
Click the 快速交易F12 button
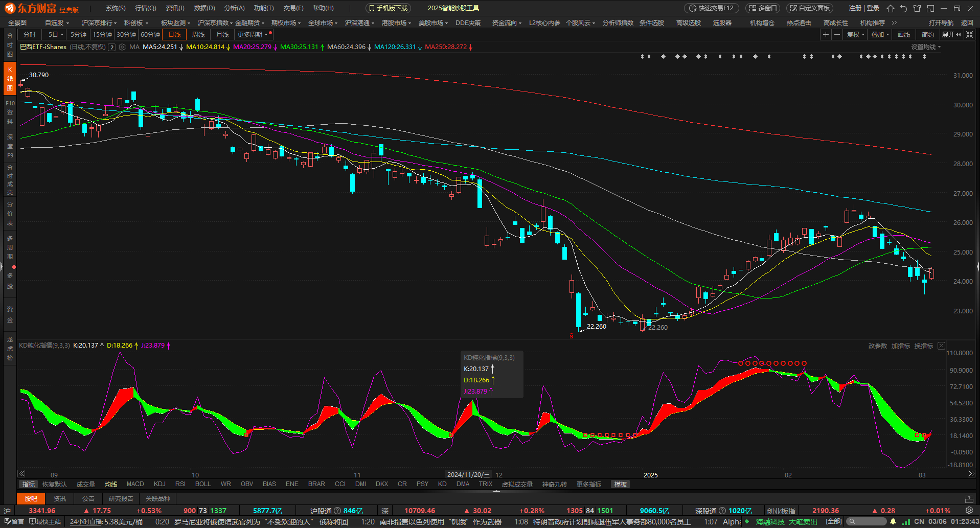pos(712,8)
